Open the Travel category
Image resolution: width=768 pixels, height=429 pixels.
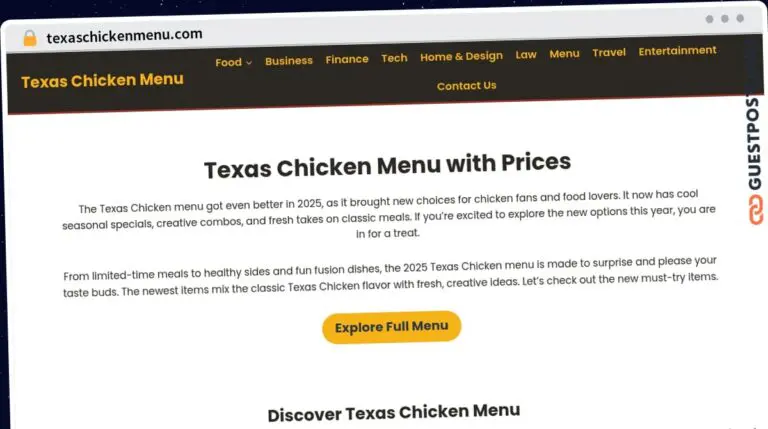[609, 52]
